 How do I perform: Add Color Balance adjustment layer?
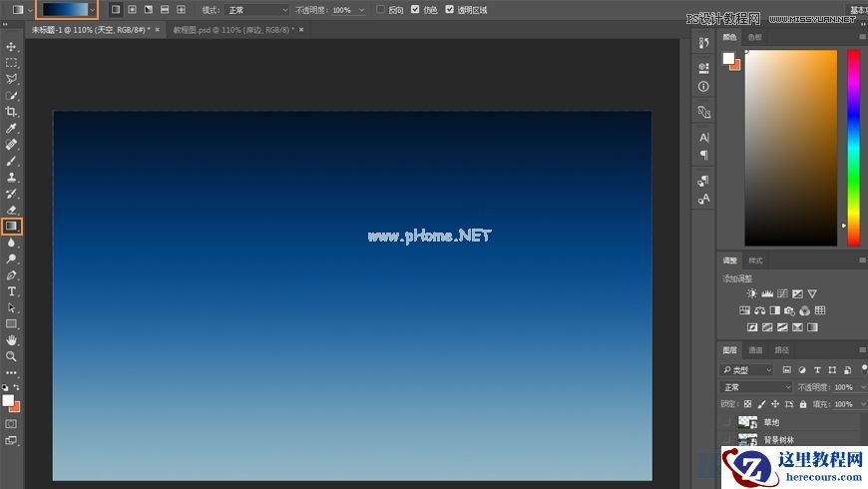[x=760, y=310]
